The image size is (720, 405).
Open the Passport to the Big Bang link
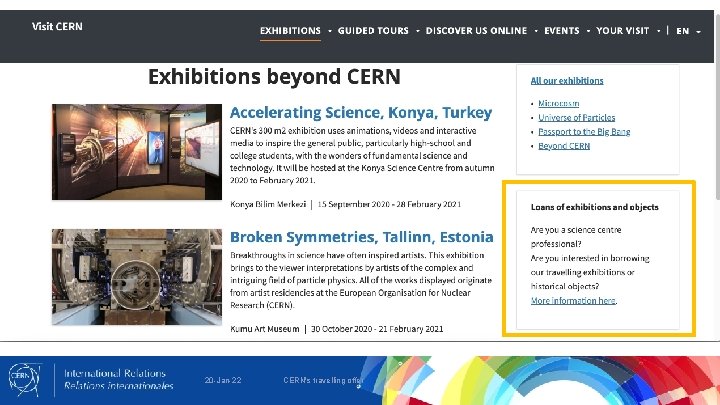click(x=584, y=132)
